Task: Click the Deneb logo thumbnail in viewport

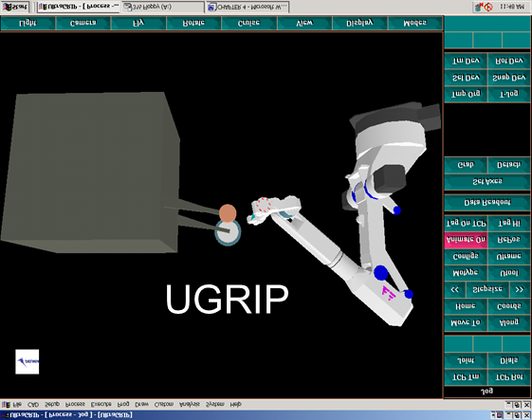Action: coord(28,361)
